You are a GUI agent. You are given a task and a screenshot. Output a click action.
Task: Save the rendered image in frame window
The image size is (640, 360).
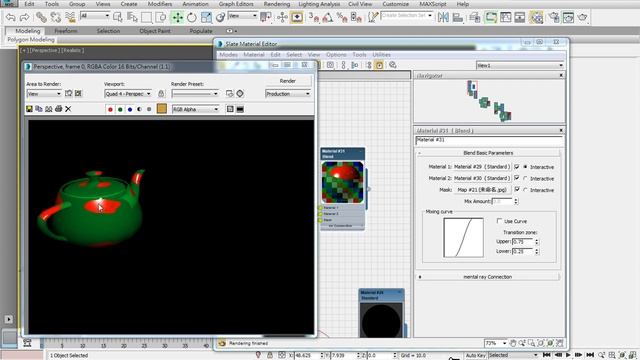(29, 109)
